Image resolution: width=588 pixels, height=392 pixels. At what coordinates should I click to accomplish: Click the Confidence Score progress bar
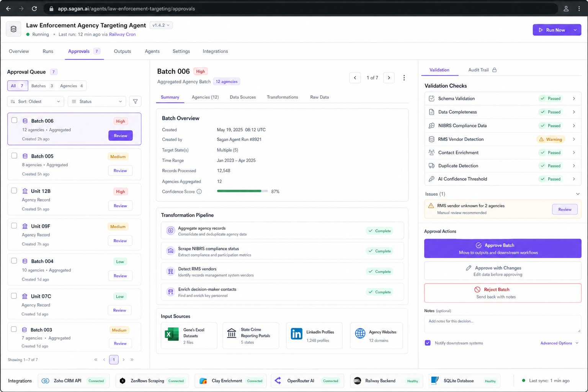pyautogui.click(x=242, y=191)
